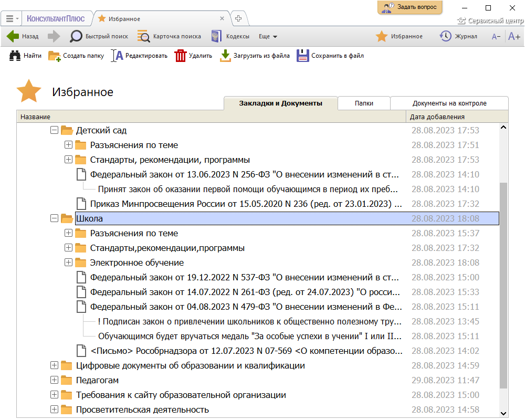The height and width of the screenshot is (420, 525).
Task: Switch to Документы на контроле tab
Action: coord(449,103)
